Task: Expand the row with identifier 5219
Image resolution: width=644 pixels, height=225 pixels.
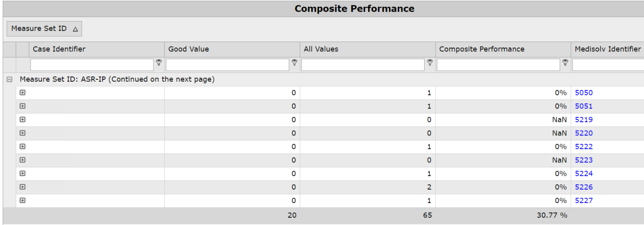Action: [22, 119]
